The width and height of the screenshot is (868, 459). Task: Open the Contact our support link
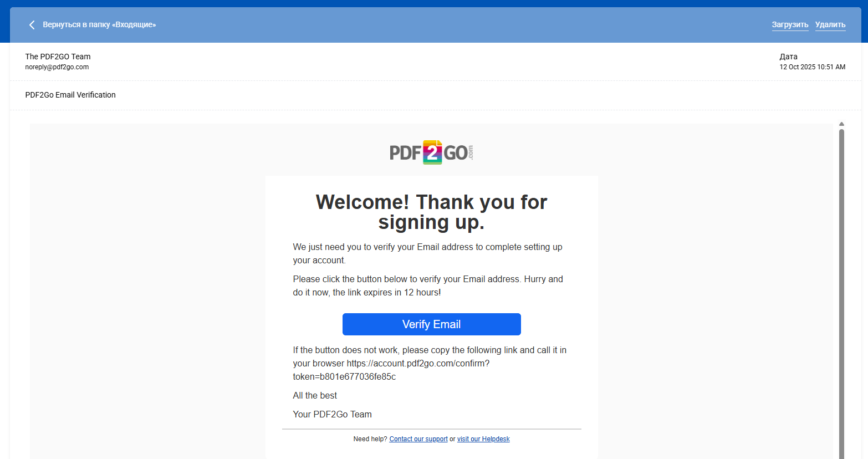pyautogui.click(x=418, y=439)
